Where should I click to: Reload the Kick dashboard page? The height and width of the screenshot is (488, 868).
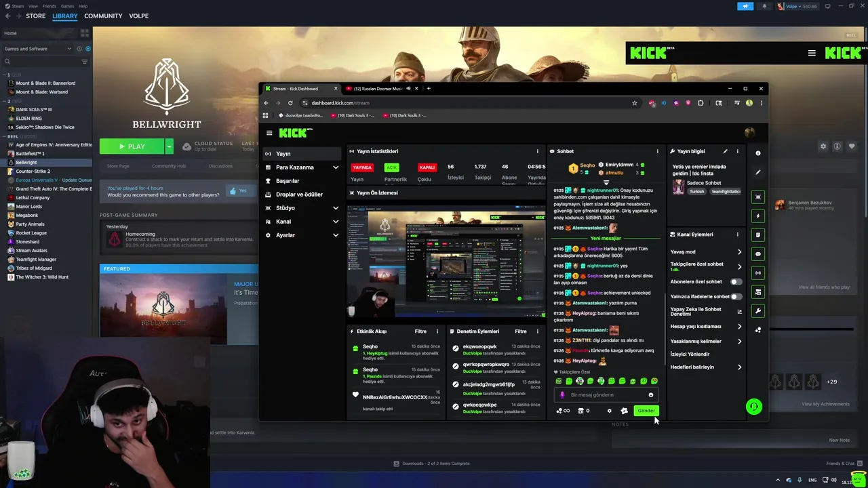click(290, 103)
